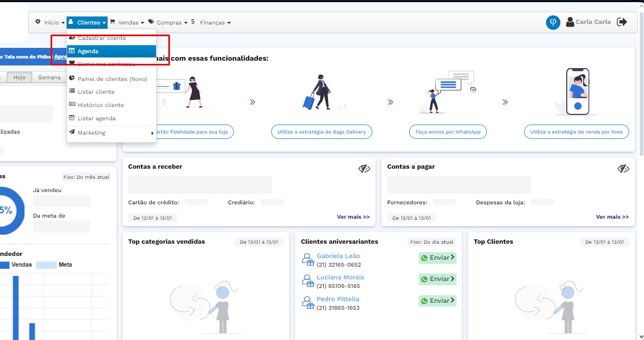Open the Vendas dropdown menu
Image resolution: width=644 pixels, height=340 pixels.
tap(127, 22)
